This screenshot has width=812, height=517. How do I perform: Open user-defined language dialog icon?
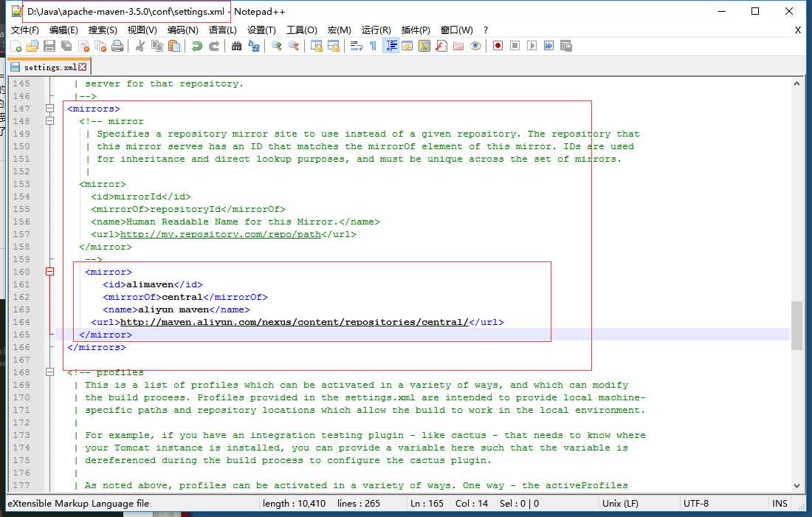tap(407, 46)
